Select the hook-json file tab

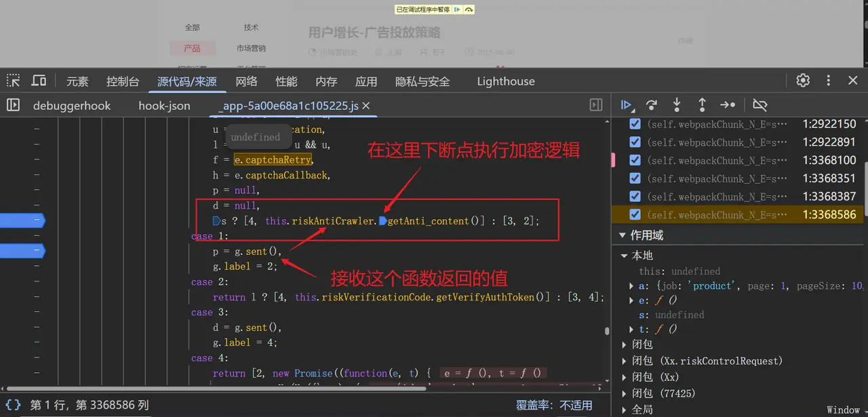click(164, 106)
